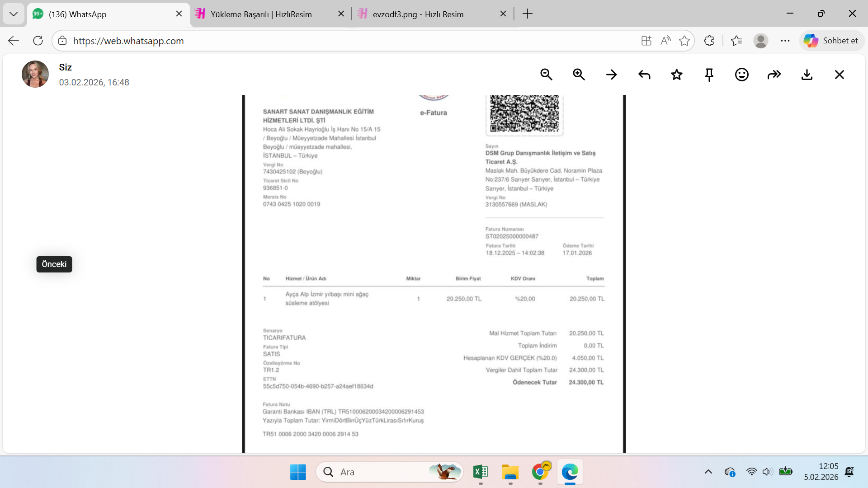Viewport: 868px width, 488px height.
Task: Go back to the previous page
Action: pos(14,41)
